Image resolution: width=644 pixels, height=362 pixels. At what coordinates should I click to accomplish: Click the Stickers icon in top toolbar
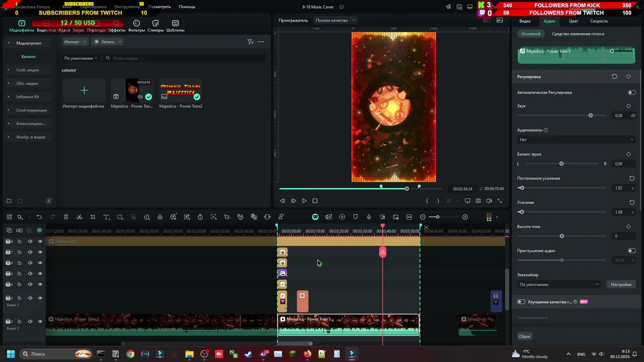pyautogui.click(x=155, y=26)
